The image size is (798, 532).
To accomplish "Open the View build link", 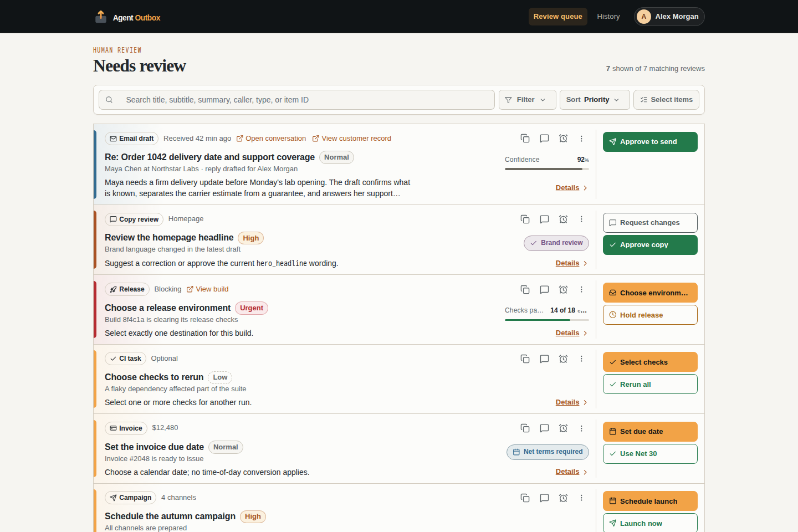I will coord(207,289).
